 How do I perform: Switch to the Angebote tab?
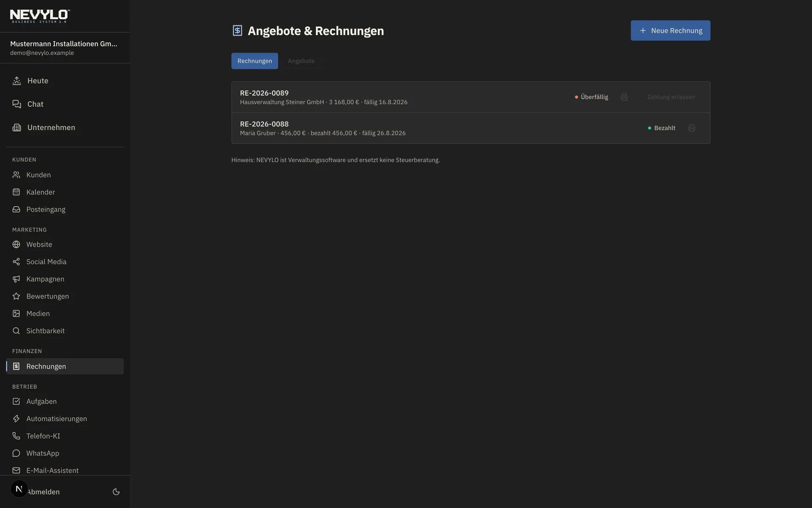point(301,61)
